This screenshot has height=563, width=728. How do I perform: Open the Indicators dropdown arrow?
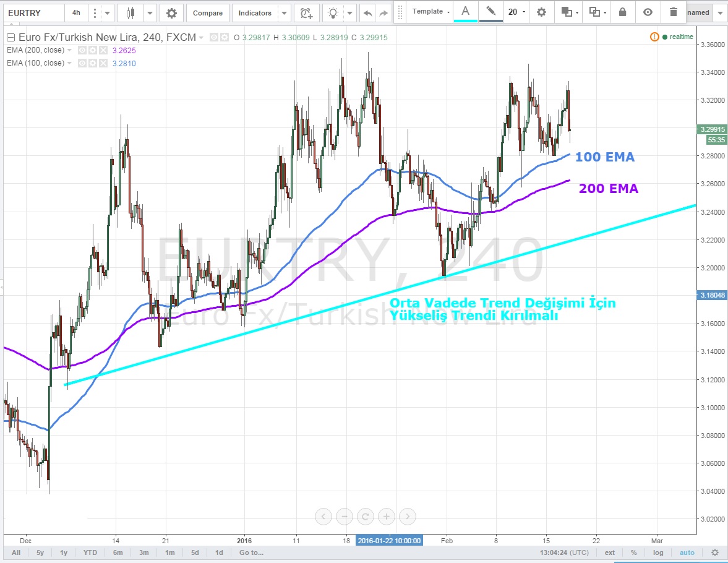283,12
